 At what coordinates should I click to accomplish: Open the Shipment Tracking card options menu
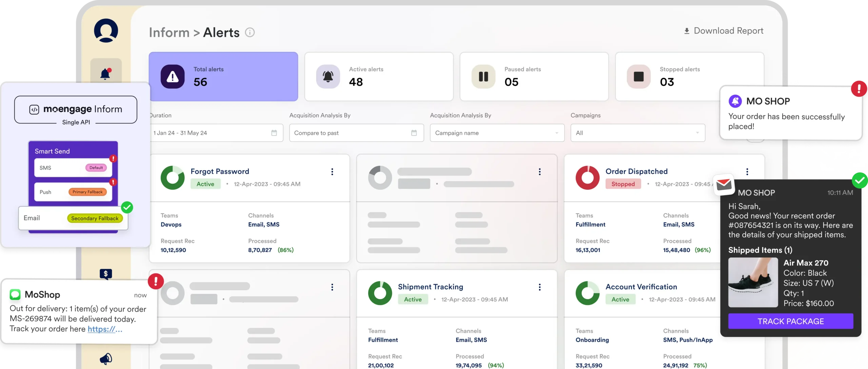tap(540, 287)
